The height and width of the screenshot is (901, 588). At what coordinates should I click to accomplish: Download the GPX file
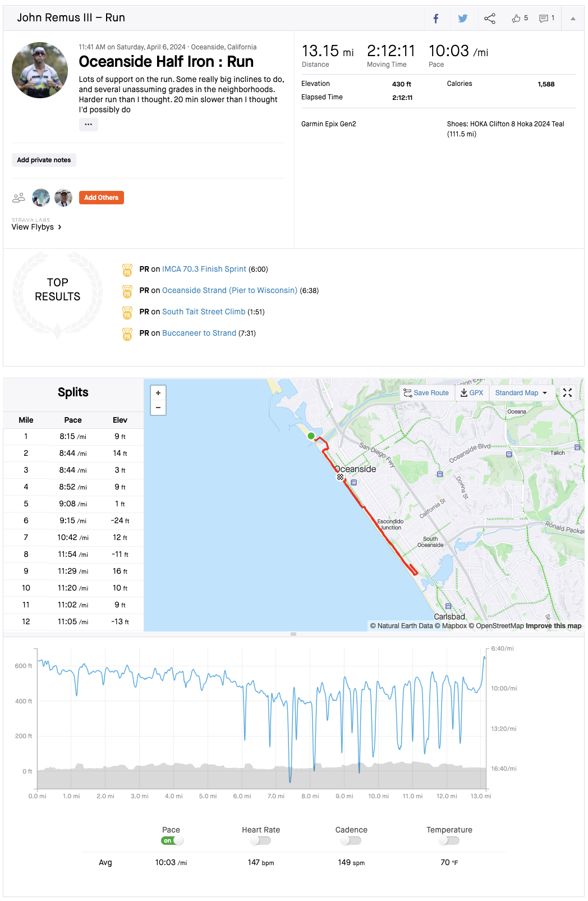[x=472, y=393]
